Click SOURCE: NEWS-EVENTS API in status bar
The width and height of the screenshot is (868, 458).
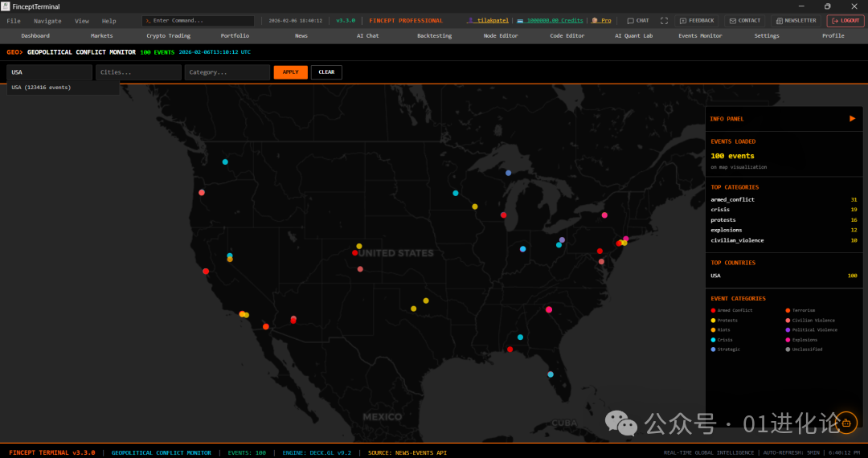407,453
